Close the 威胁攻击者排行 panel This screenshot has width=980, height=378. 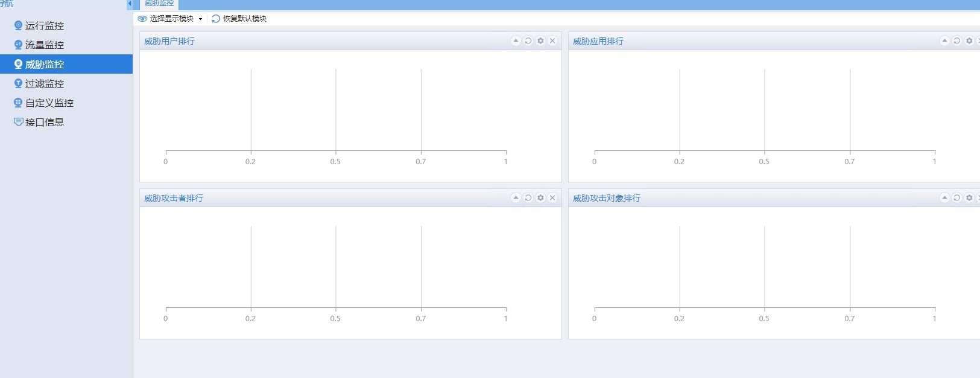[x=552, y=197]
